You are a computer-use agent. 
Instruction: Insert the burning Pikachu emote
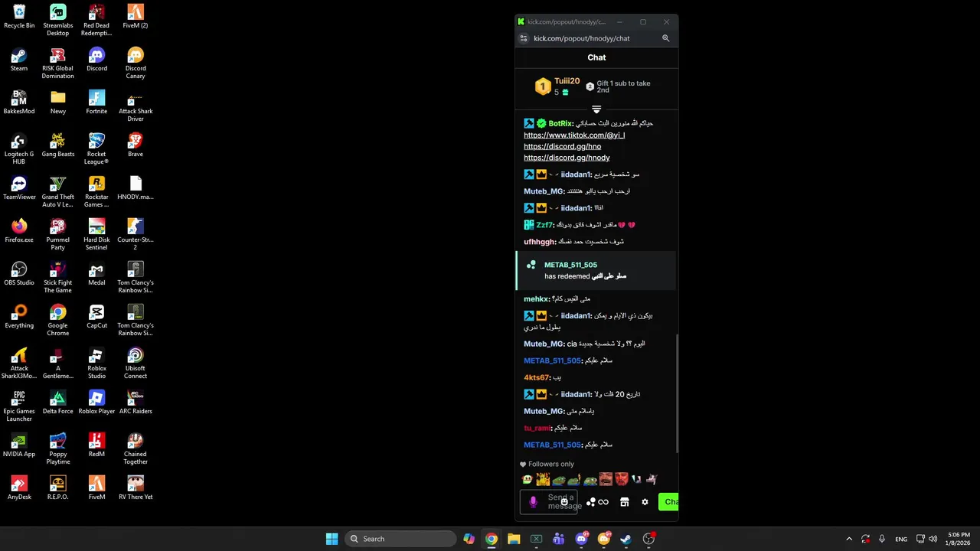point(543,480)
